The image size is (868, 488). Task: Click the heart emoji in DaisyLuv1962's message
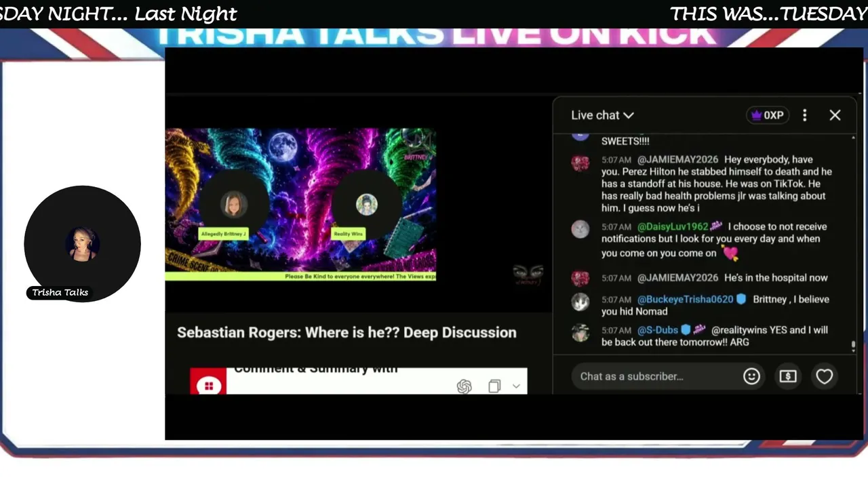730,253
